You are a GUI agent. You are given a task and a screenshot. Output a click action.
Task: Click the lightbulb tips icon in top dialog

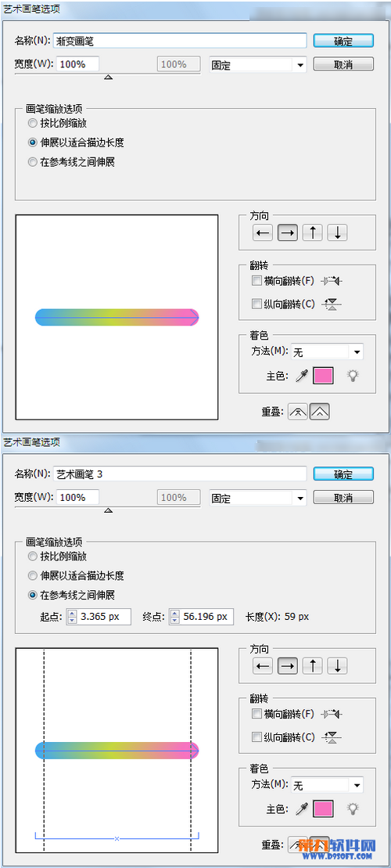[353, 376]
